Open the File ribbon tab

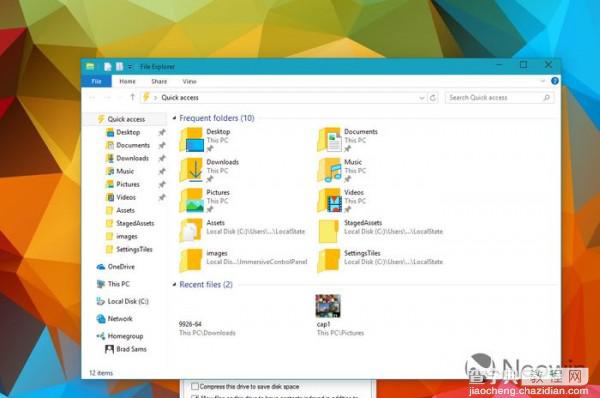[96, 81]
